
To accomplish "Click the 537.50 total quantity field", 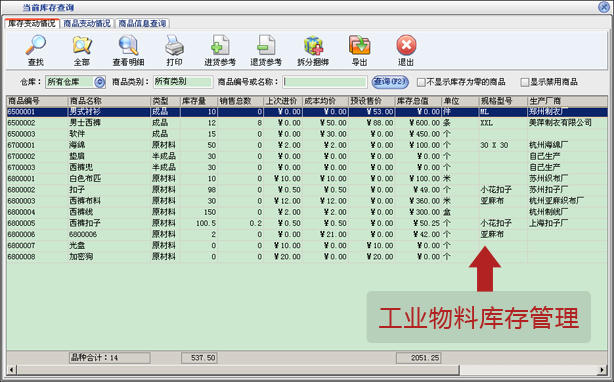I will pos(199,358).
